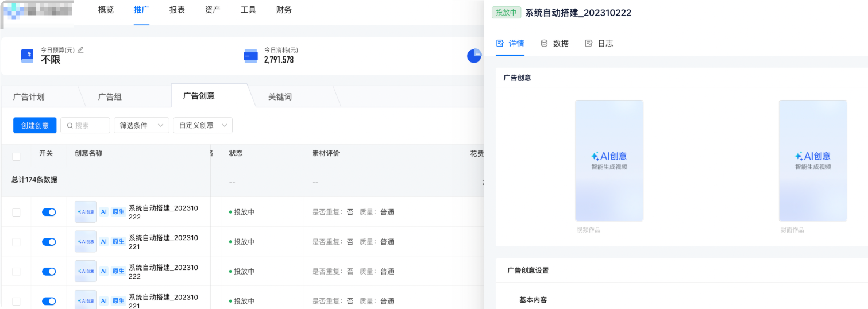Click the pencil icon beside 今日预算(元)

[x=80, y=50]
